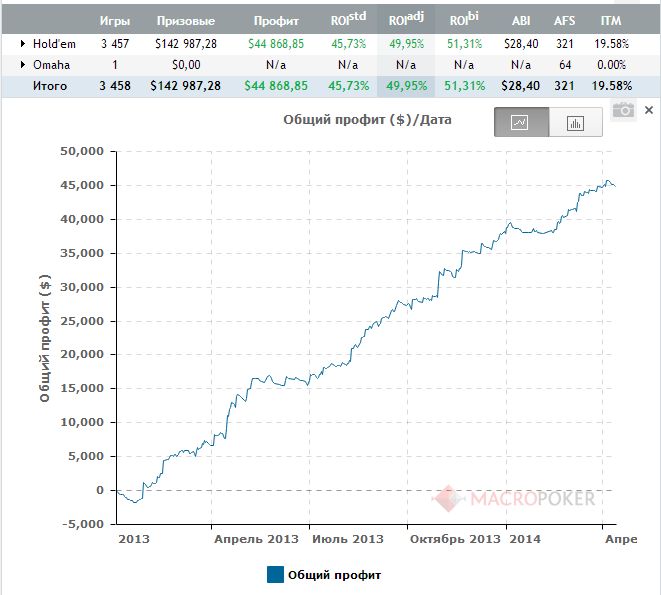Click the Июль 2013 axis label
661x595 pixels.
pyautogui.click(x=348, y=539)
